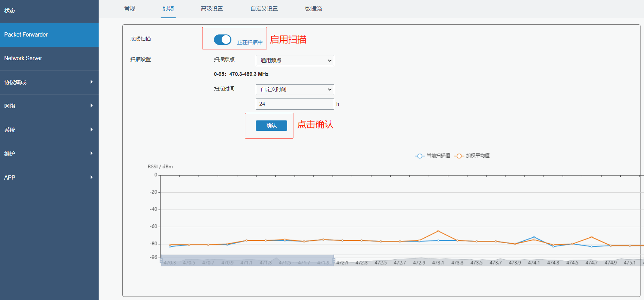The width and height of the screenshot is (644, 300).
Task: Switch to the 常规 tab
Action: click(x=130, y=9)
